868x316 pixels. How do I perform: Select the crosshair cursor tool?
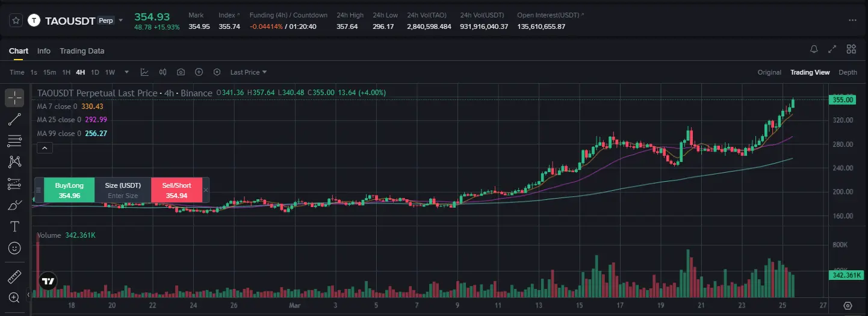tap(15, 98)
